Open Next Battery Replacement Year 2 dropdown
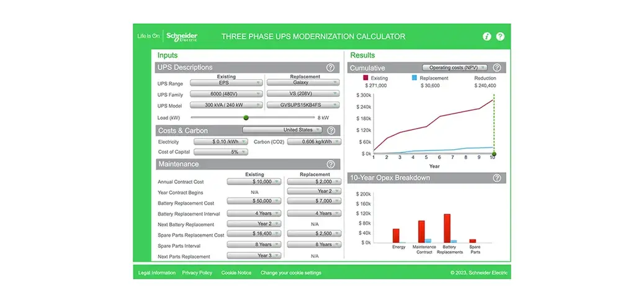The width and height of the screenshot is (644, 302). tap(254, 224)
